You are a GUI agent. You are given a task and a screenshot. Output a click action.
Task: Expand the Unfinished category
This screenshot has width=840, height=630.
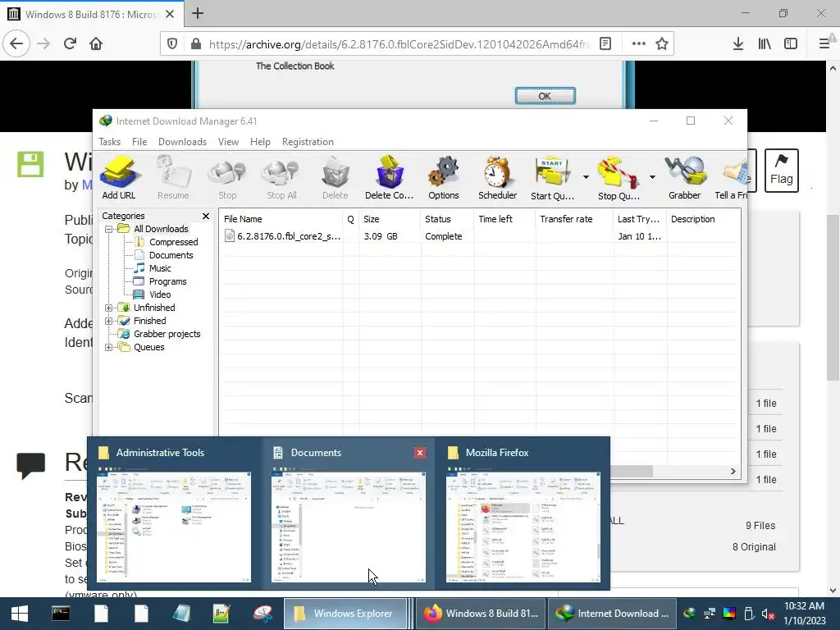(109, 308)
